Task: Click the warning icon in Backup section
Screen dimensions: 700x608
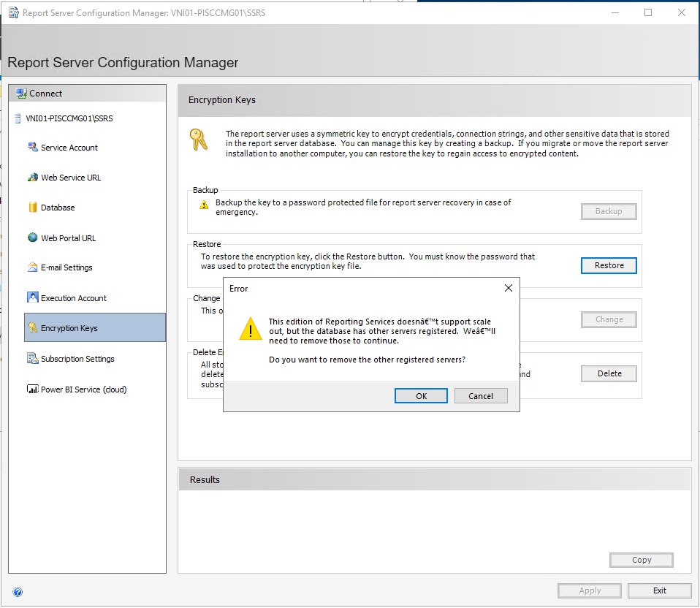Action: (x=204, y=205)
